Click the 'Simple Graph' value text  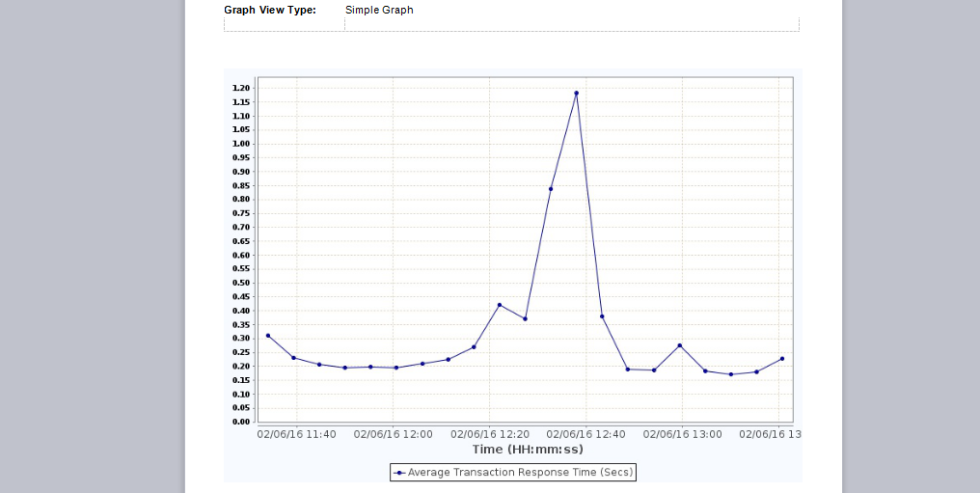(379, 10)
